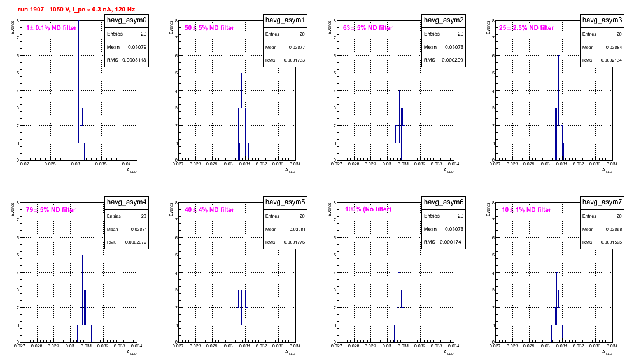Click the '10± 1% ND filter' label
The height and width of the screenshot is (364, 634).
click(x=526, y=210)
